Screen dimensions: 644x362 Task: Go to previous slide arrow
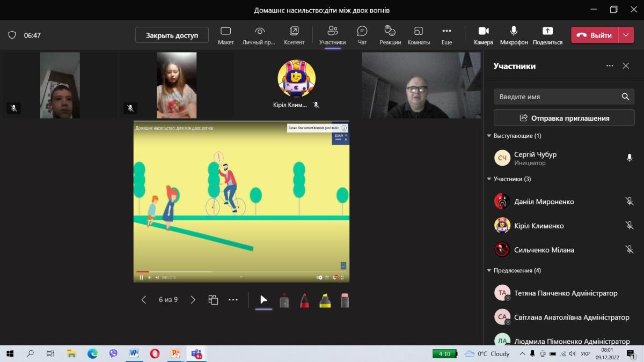(143, 300)
